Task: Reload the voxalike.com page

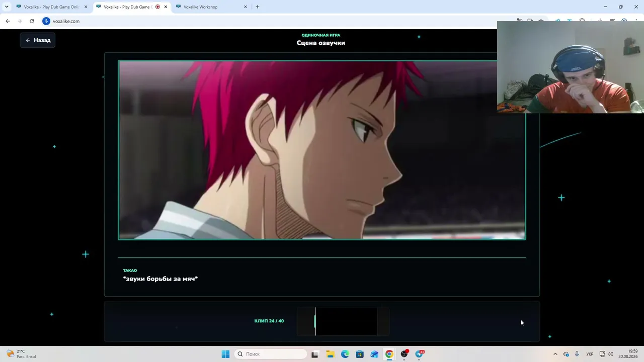Action: click(x=32, y=21)
